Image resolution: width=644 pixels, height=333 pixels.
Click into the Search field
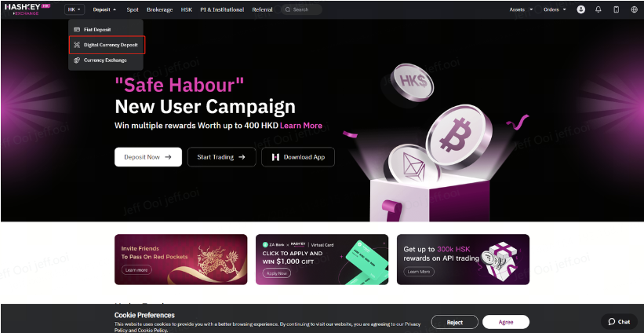(x=301, y=9)
